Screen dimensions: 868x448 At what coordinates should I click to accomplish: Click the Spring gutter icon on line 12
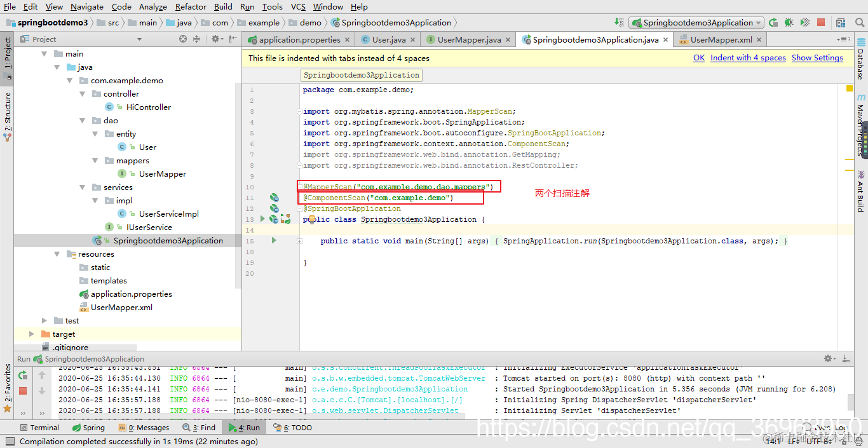click(274, 208)
